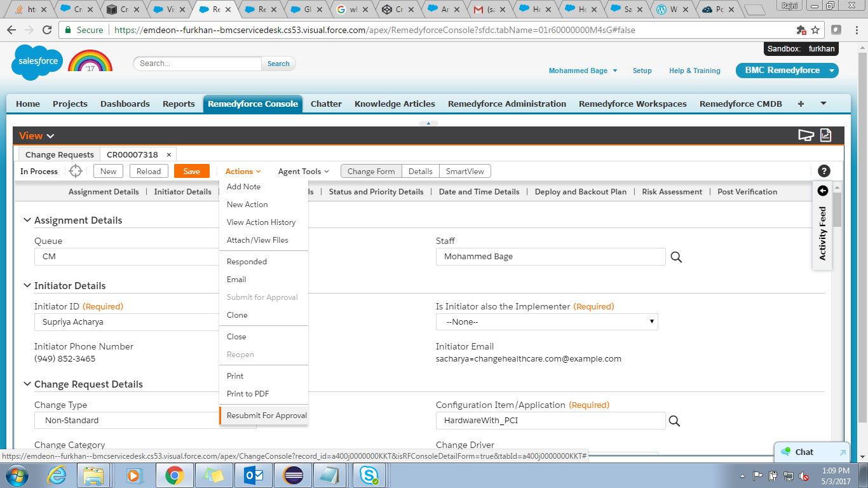Jump to Post Verification section link
The image size is (868, 488).
tap(747, 192)
